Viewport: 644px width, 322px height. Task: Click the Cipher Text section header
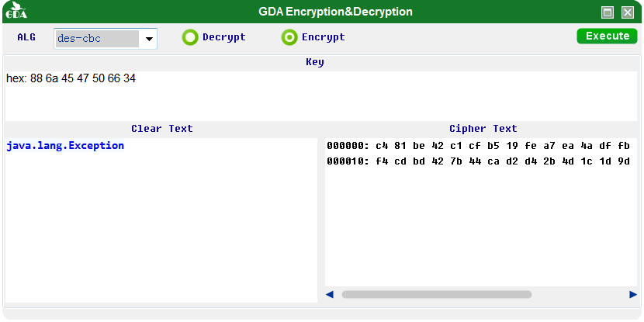[483, 129]
